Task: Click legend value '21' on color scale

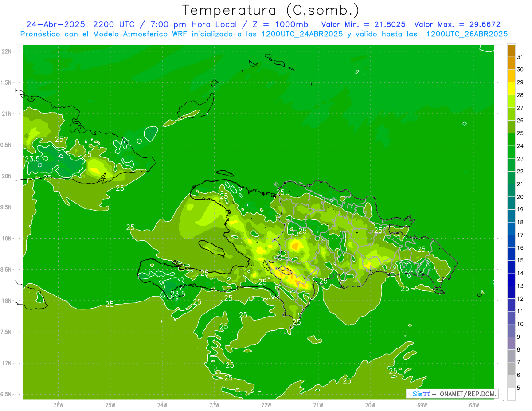Action: click(x=520, y=184)
